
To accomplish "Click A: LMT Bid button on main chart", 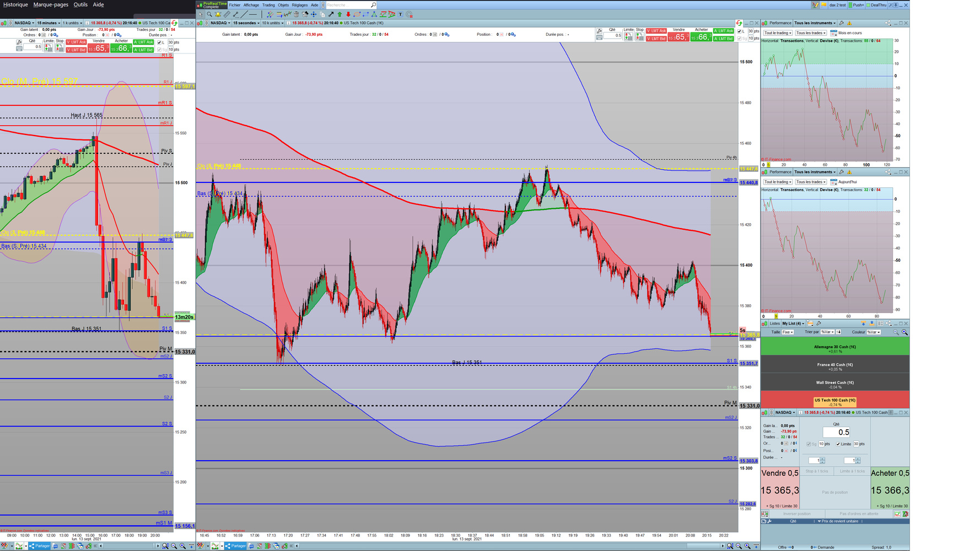I will [723, 39].
